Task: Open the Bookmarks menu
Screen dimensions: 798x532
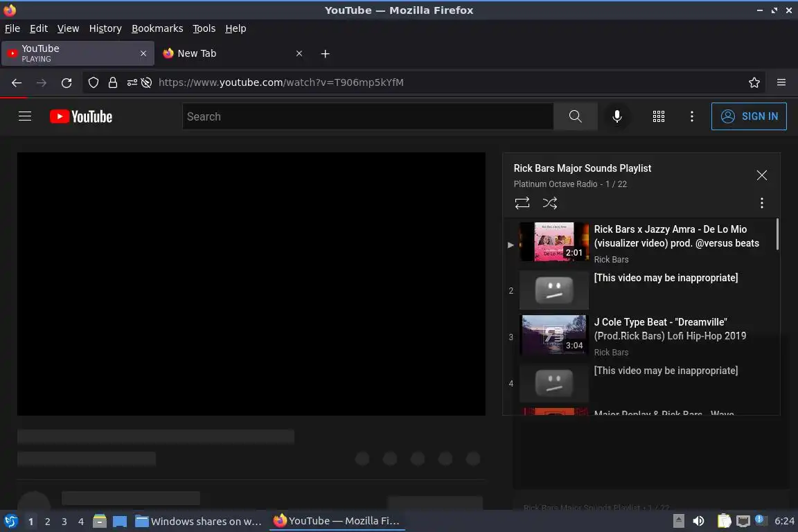Action: [x=157, y=28]
